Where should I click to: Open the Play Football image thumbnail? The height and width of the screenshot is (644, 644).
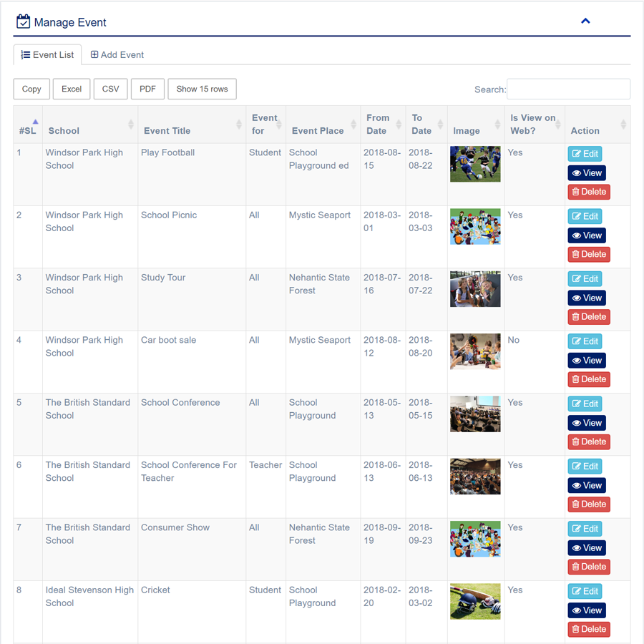coord(475,164)
